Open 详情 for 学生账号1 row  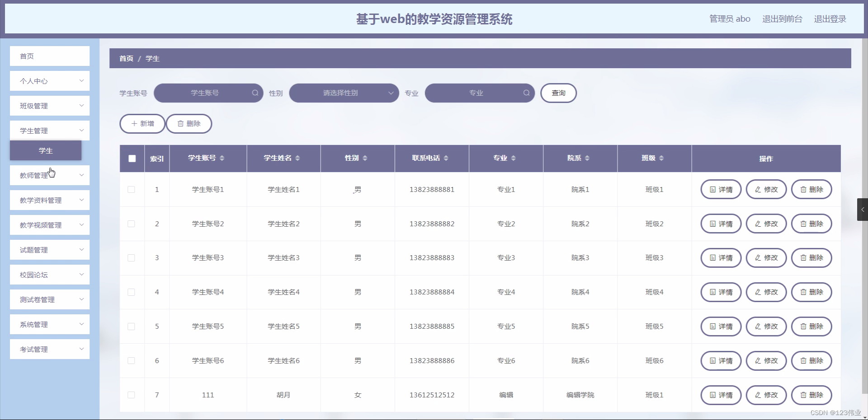[721, 189]
